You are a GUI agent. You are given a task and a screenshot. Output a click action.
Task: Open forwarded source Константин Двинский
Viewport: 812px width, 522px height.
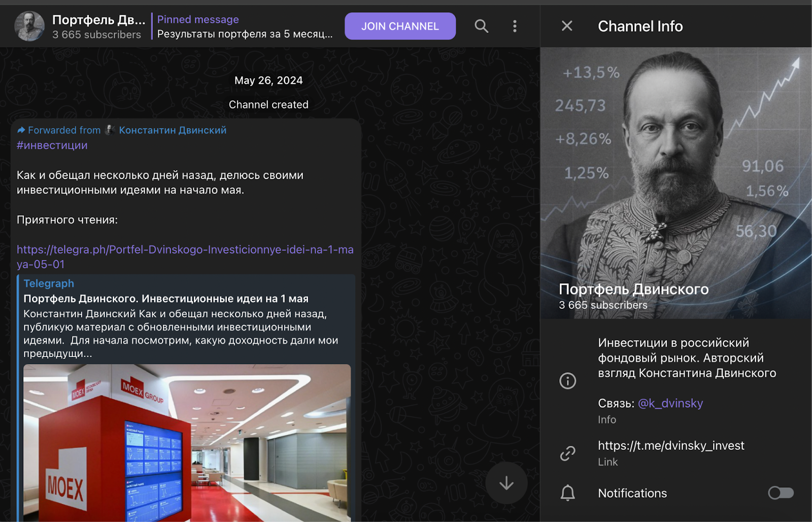(173, 130)
